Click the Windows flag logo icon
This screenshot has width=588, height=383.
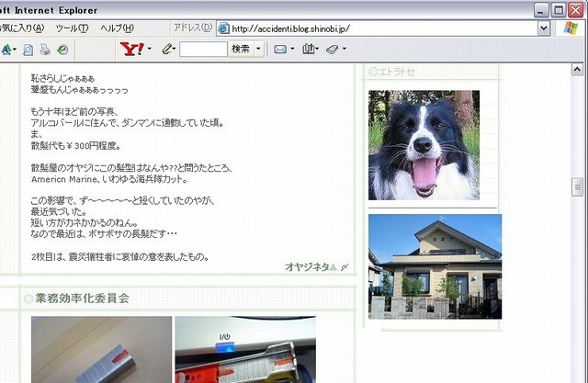point(571,28)
